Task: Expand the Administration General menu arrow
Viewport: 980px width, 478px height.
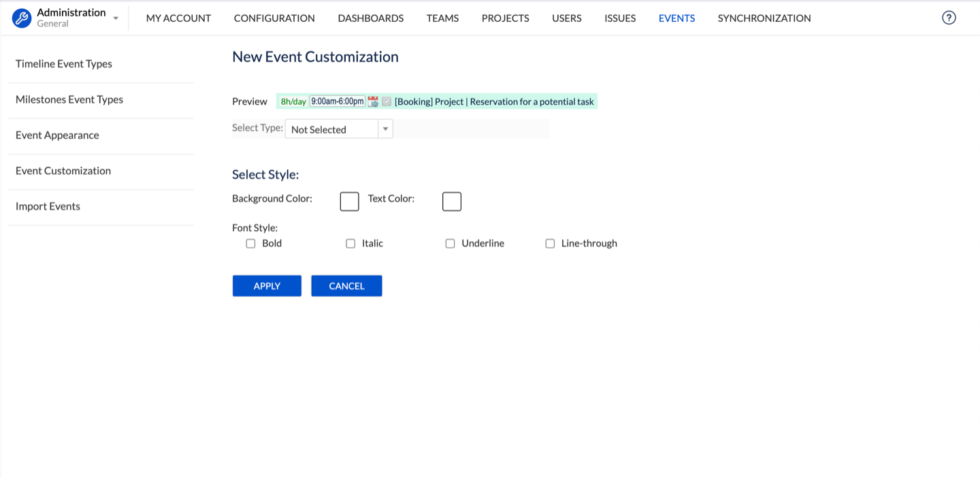Action: pos(116,18)
